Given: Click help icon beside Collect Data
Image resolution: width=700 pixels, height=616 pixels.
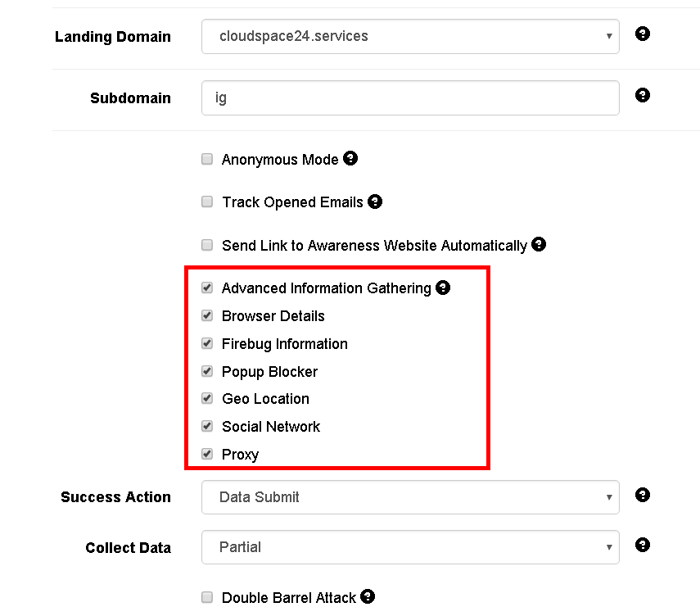Looking at the screenshot, I should click(643, 545).
